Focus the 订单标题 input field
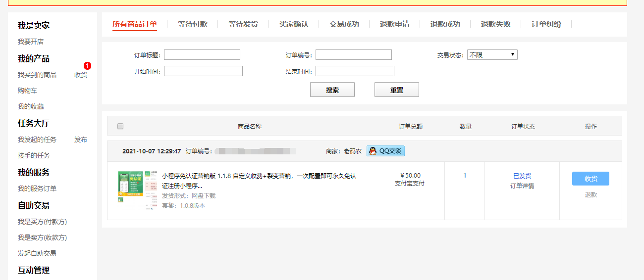The height and width of the screenshot is (280, 644). [202, 55]
